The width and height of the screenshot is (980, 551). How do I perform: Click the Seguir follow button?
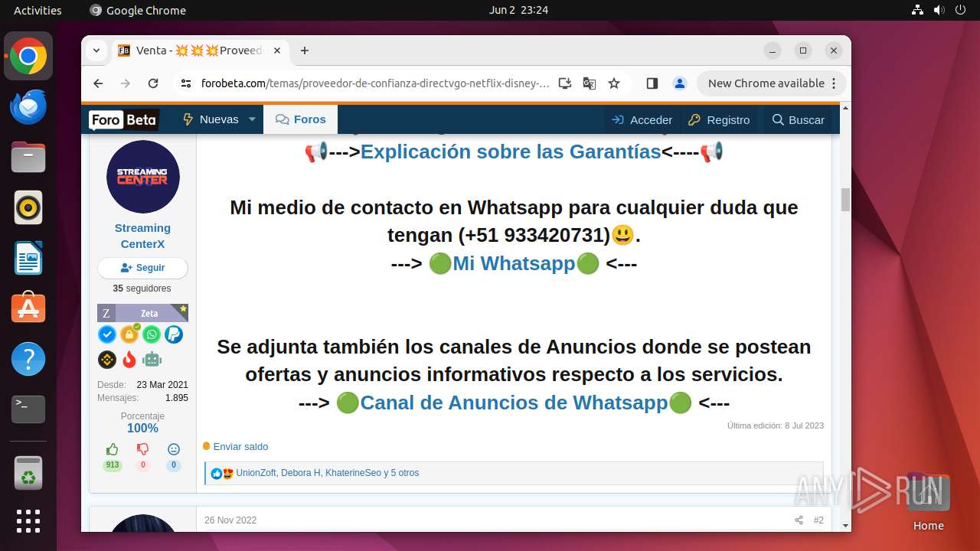point(142,268)
